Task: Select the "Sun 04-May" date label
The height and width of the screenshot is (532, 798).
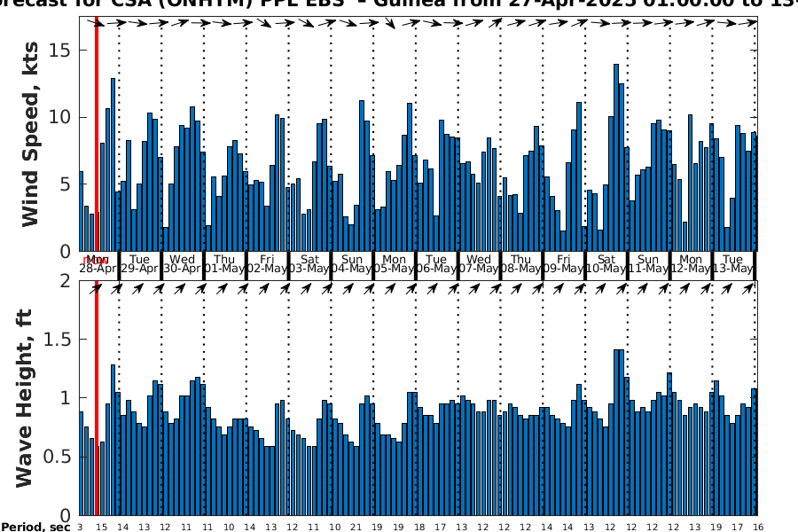Action: point(352,264)
